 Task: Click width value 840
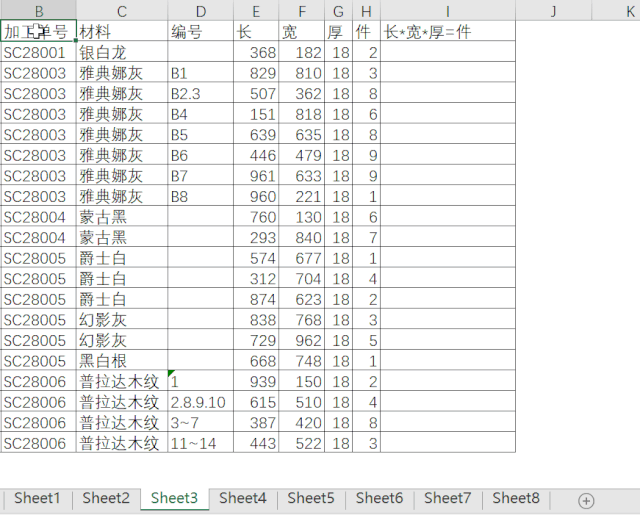click(302, 237)
